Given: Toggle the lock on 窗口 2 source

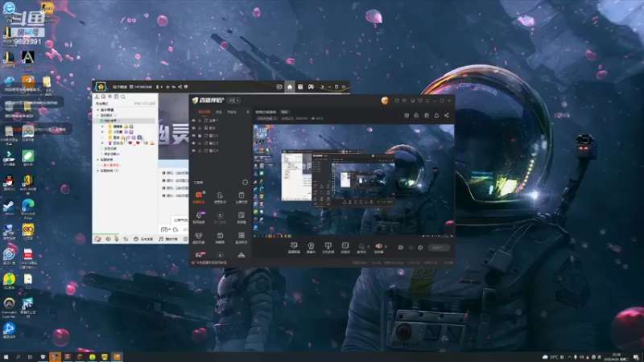Looking at the screenshot, I should 200,143.
